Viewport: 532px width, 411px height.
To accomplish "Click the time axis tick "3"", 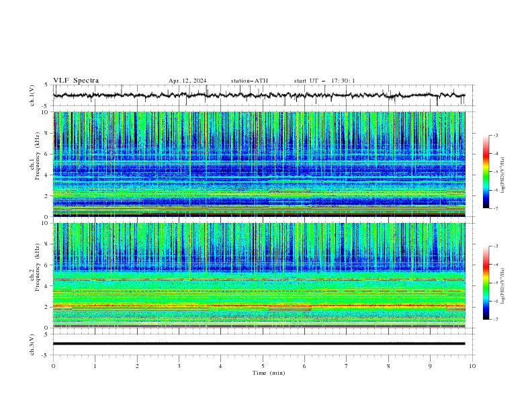I will [179, 366].
